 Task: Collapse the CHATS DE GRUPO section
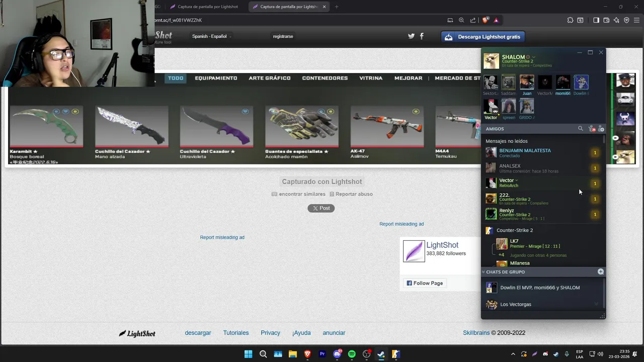click(x=484, y=272)
